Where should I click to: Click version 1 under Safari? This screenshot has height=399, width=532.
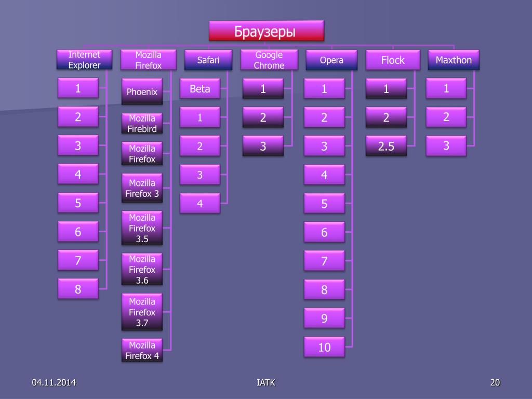click(x=200, y=117)
